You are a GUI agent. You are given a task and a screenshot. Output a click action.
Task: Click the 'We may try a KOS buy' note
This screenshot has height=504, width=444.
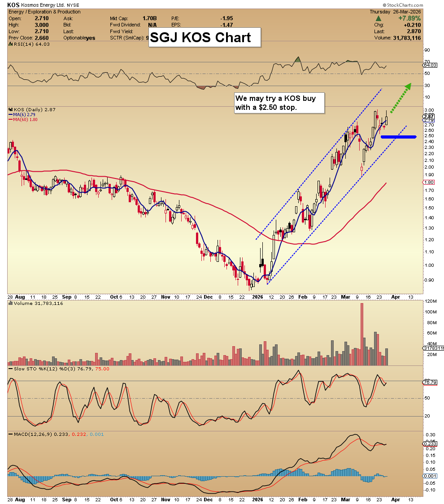tap(279, 103)
